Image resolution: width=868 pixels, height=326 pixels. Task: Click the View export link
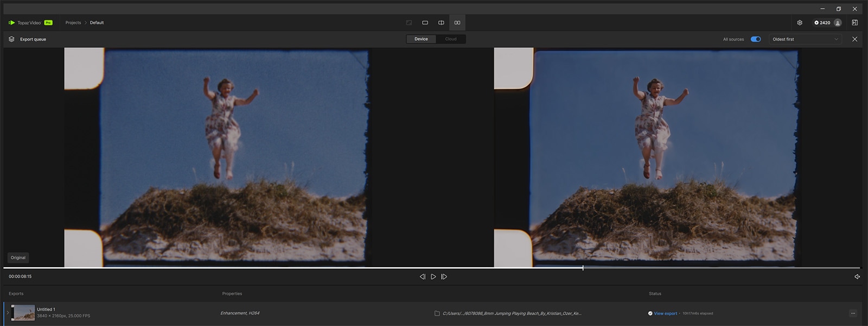[x=665, y=314]
